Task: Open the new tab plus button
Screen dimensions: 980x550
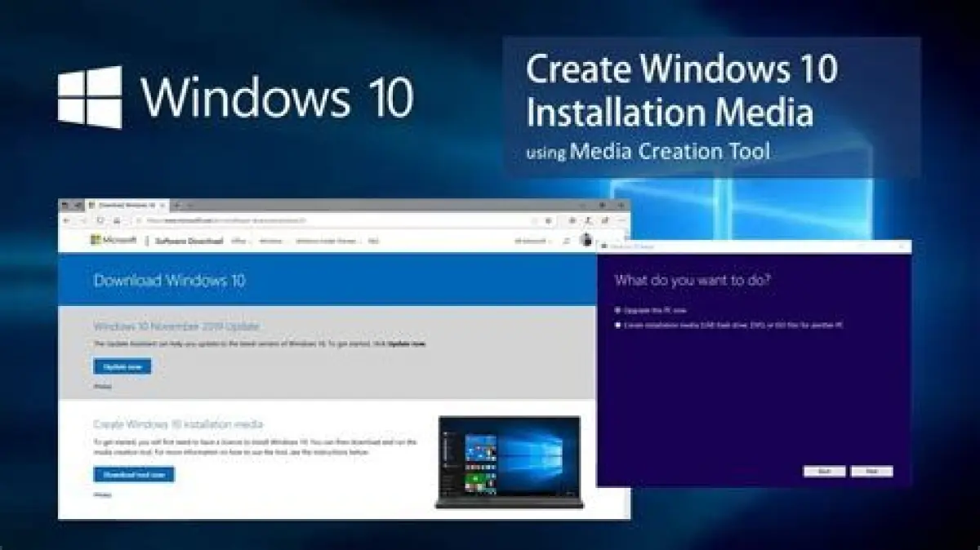Action: click(x=177, y=205)
